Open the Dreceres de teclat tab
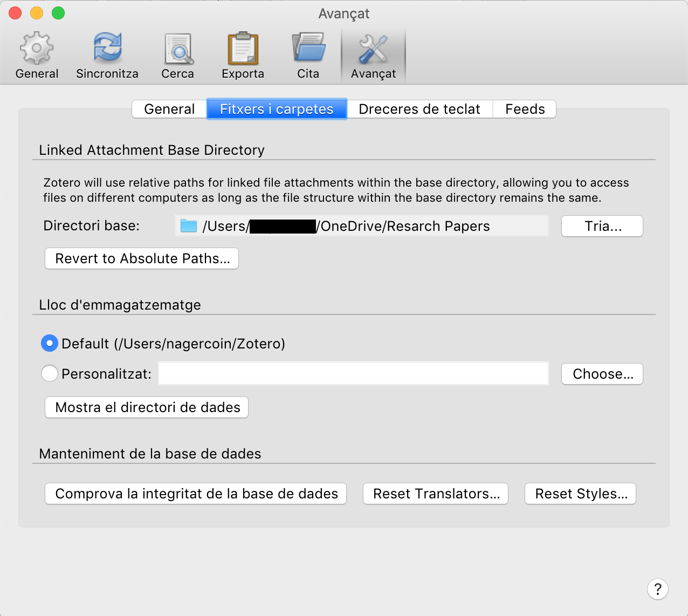Image resolution: width=688 pixels, height=616 pixels. coord(419,109)
